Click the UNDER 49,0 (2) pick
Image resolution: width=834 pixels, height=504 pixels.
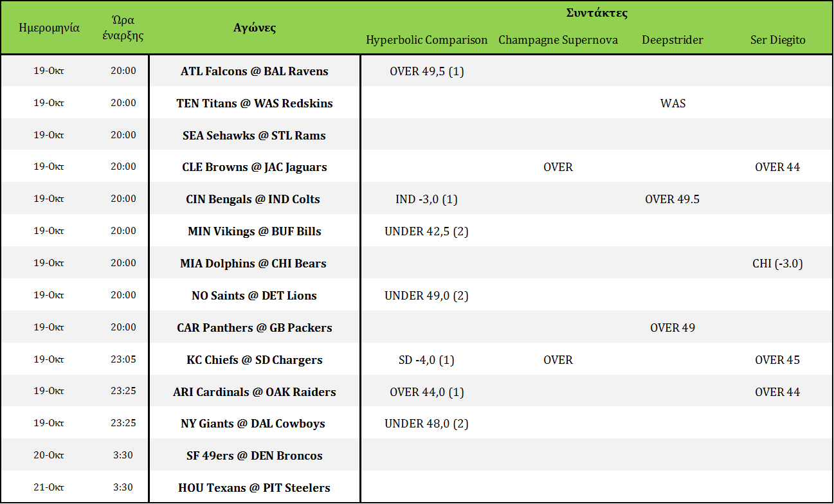click(427, 296)
